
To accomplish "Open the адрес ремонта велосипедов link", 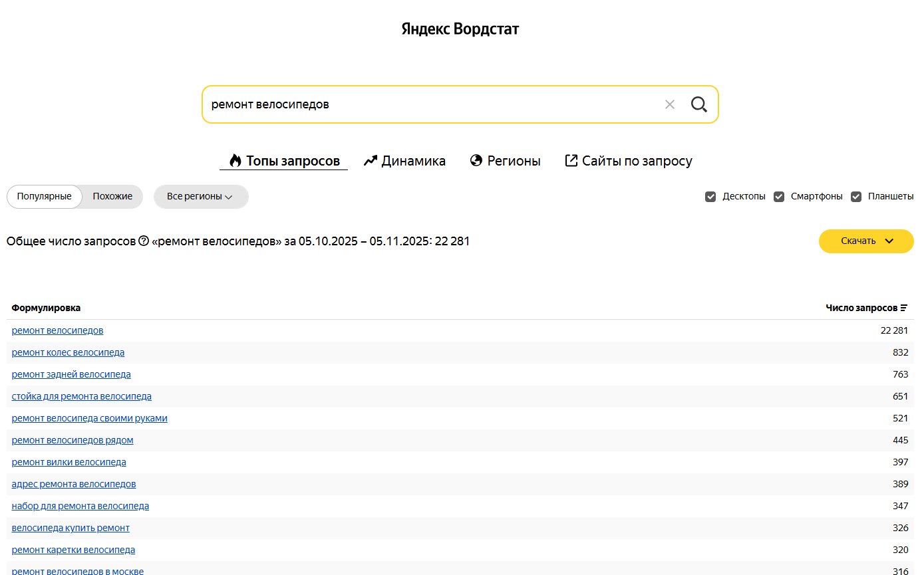I will pos(74,484).
